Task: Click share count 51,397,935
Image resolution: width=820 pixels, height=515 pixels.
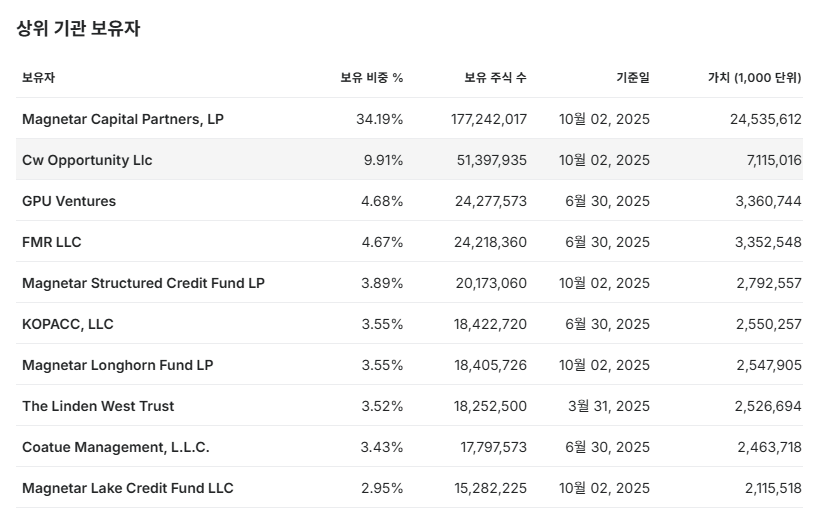Action: [x=492, y=160]
